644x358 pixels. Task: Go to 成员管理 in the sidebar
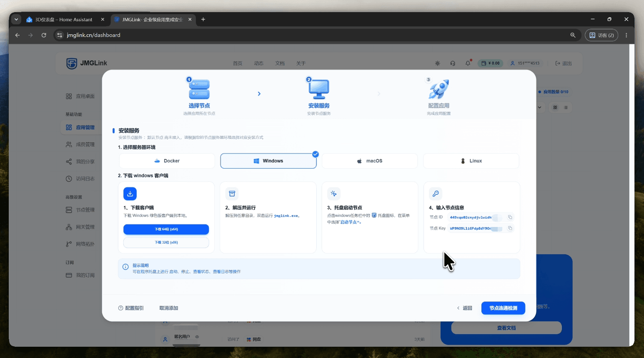point(80,145)
